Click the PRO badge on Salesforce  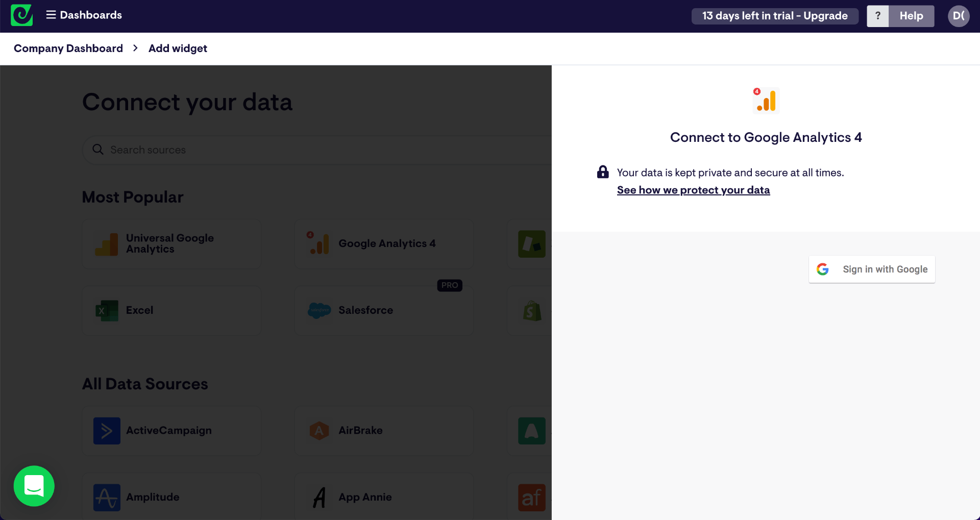coord(450,285)
